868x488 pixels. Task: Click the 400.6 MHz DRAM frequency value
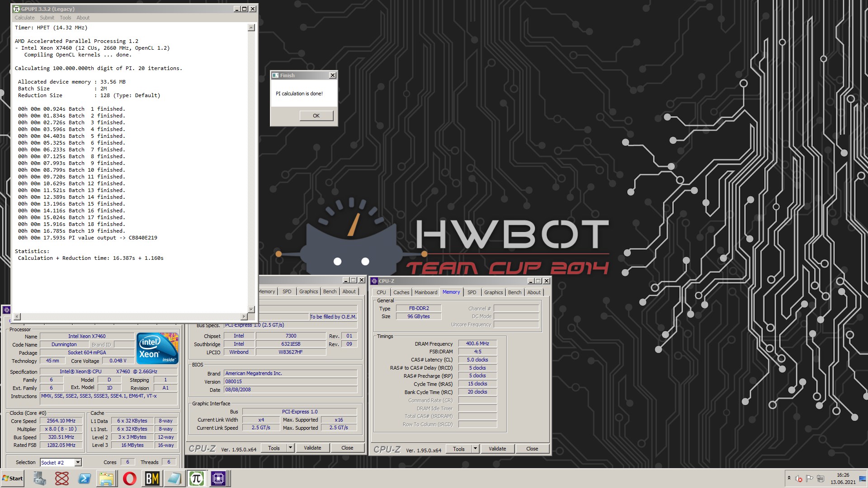click(477, 343)
